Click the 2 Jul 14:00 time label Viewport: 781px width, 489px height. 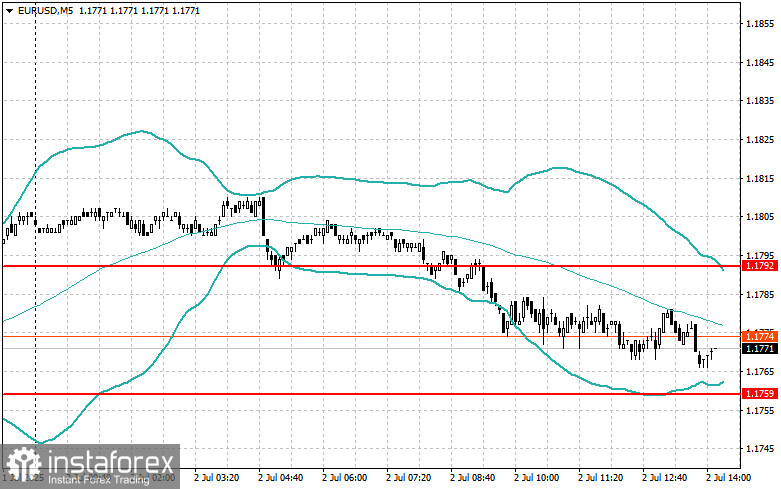[728, 478]
